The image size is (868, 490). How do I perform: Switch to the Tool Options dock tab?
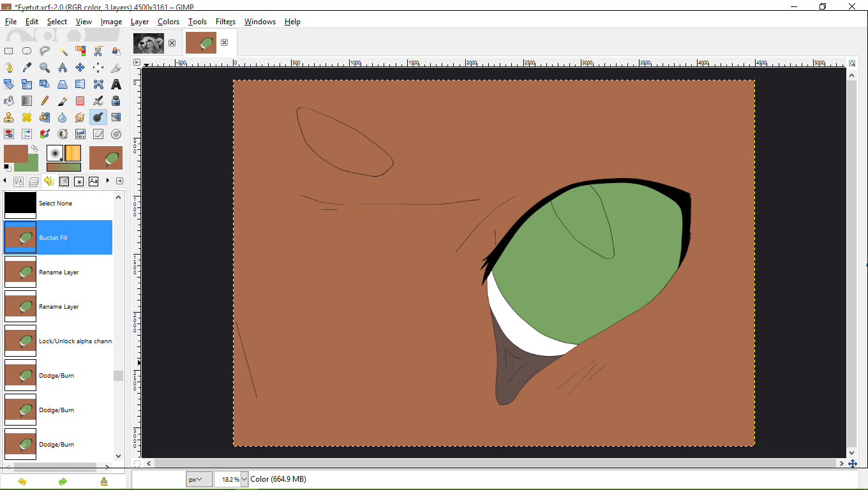[x=19, y=182]
